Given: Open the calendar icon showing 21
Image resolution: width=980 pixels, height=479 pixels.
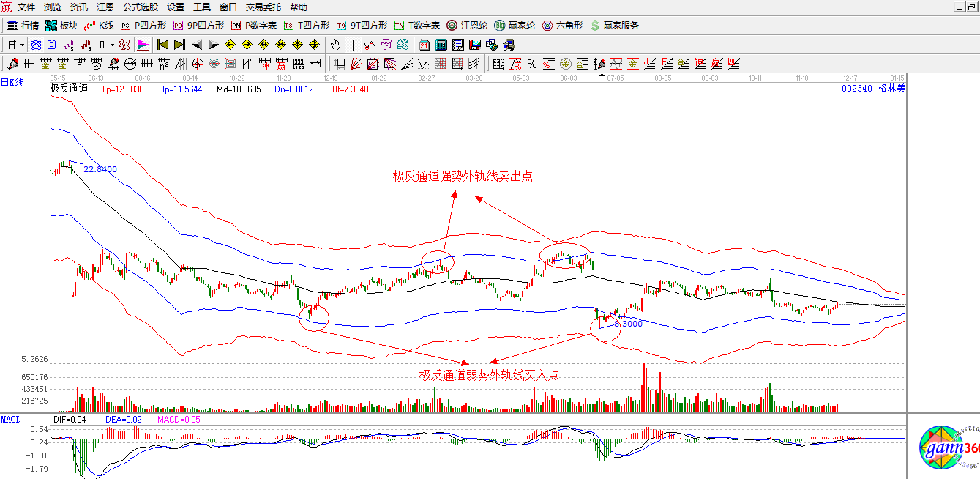Looking at the screenshot, I should 424,45.
